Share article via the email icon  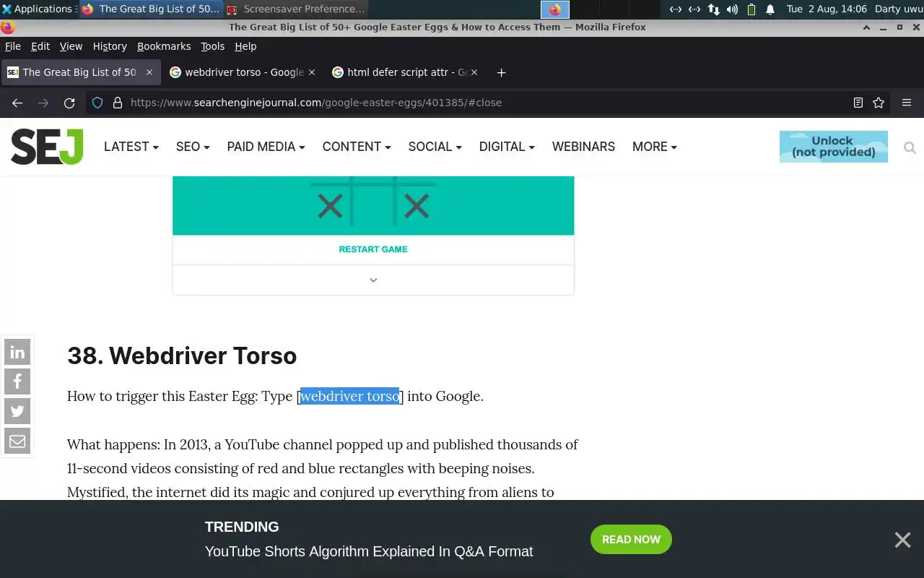[17, 441]
